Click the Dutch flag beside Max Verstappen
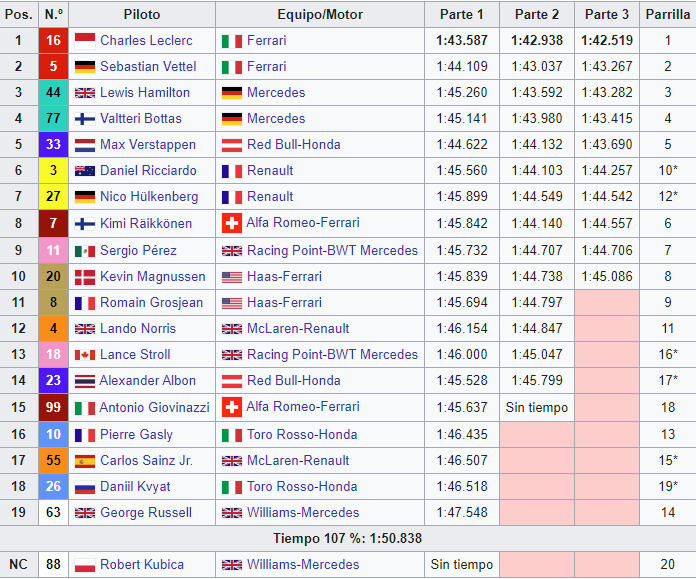This screenshot has height=579, width=696. coord(85,145)
